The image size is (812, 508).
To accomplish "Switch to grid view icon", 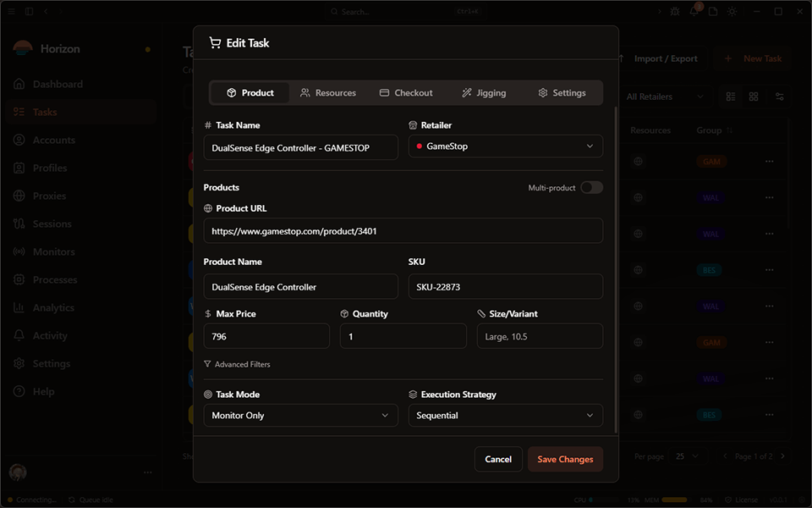I will coord(754,97).
